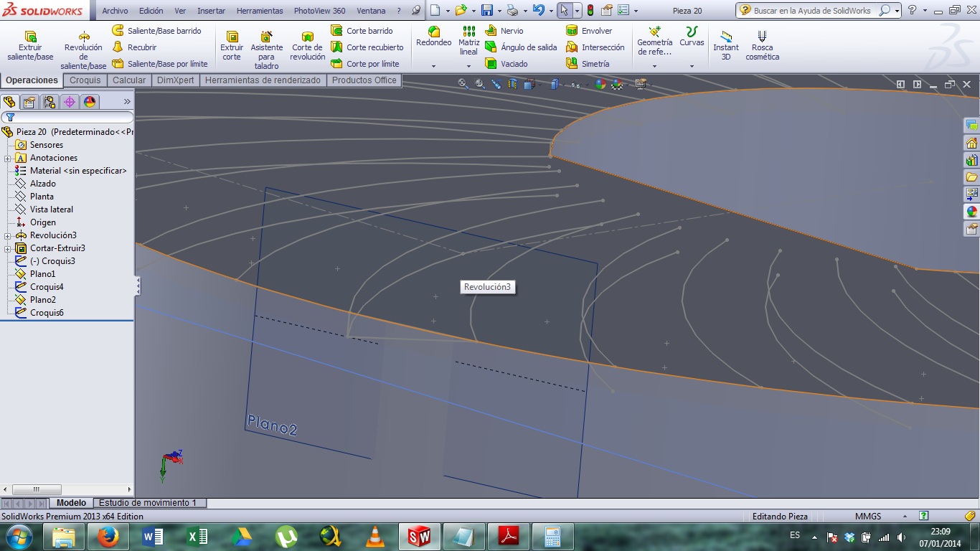
Task: Click Edit appearance color ball icon
Action: coord(600,84)
